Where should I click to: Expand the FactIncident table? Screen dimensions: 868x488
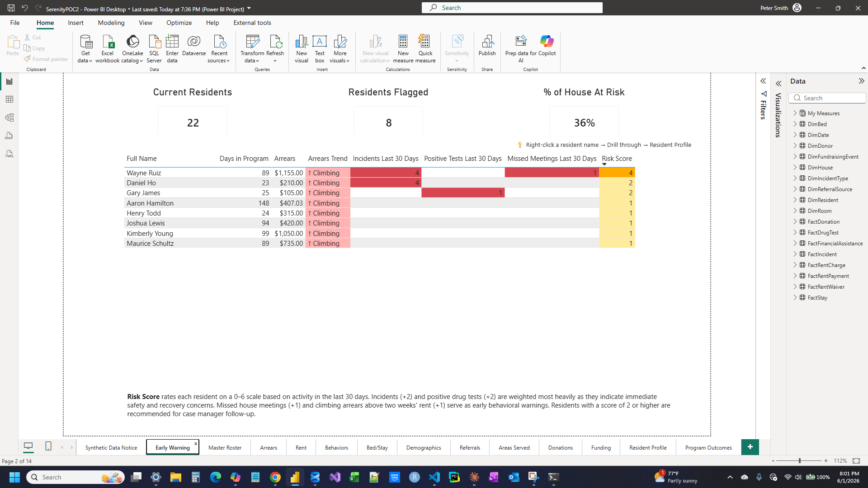pos(795,254)
